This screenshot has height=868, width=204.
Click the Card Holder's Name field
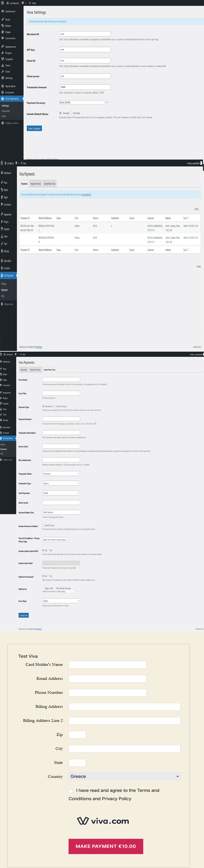click(107, 665)
